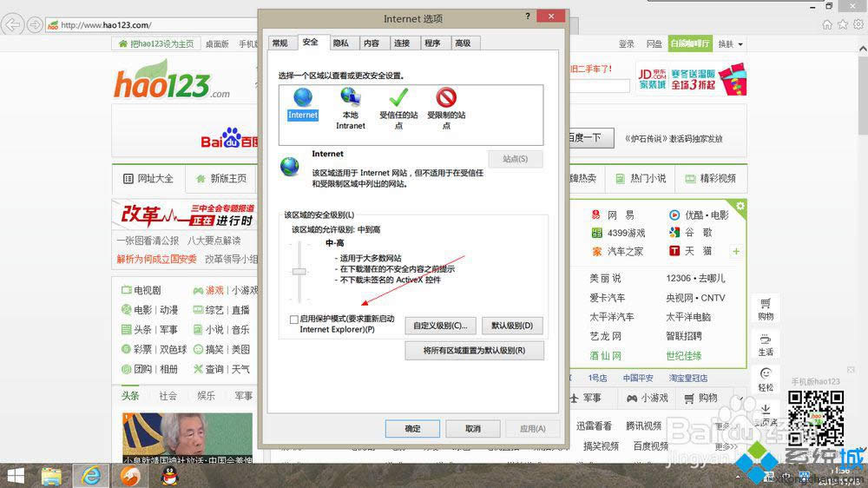Image resolution: width=868 pixels, height=488 pixels.
Task: Open File Explorer from the taskbar
Action: pyautogui.click(x=51, y=476)
